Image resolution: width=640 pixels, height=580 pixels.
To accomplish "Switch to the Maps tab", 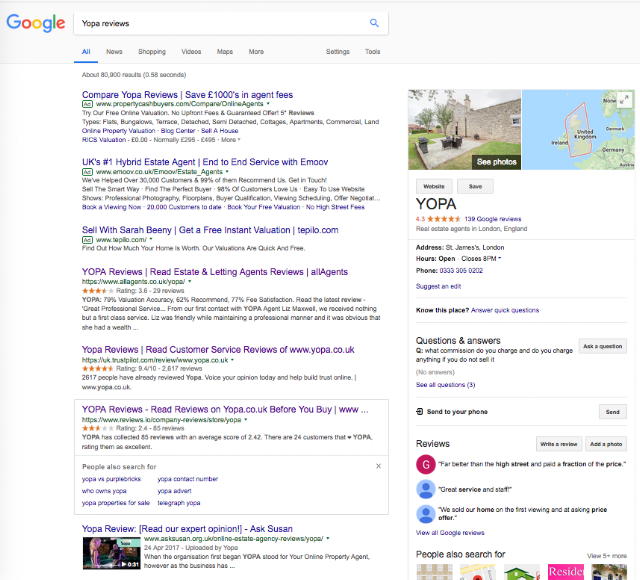I will click(x=225, y=52).
